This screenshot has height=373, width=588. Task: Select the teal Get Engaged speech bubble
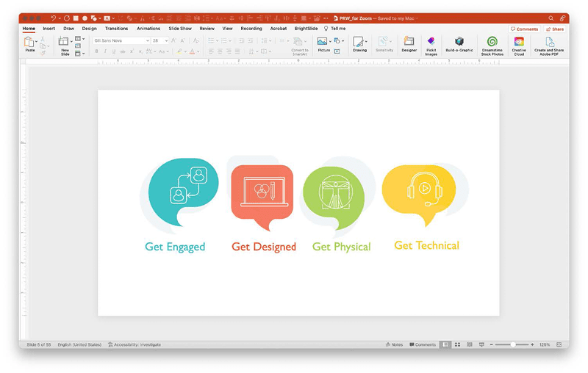pos(183,192)
